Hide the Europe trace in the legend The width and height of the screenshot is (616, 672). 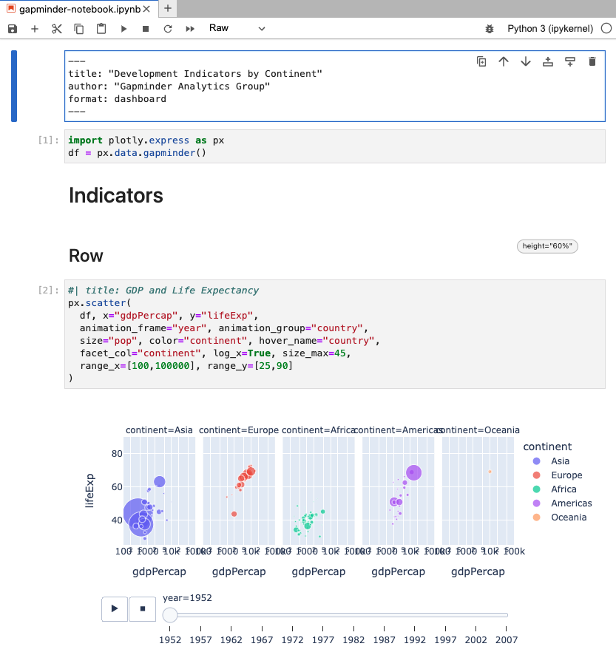(565, 475)
